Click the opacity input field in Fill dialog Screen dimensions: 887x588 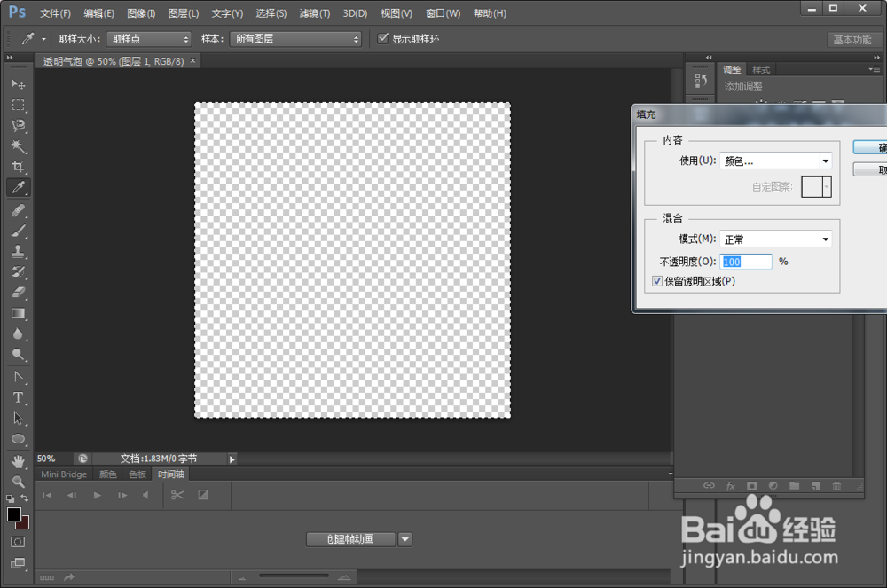pyautogui.click(x=746, y=262)
